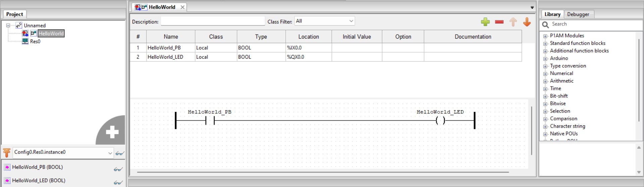Viewport: 644px width, 187px height.
Task: Close the HelloWorld editor tab
Action: (182, 7)
